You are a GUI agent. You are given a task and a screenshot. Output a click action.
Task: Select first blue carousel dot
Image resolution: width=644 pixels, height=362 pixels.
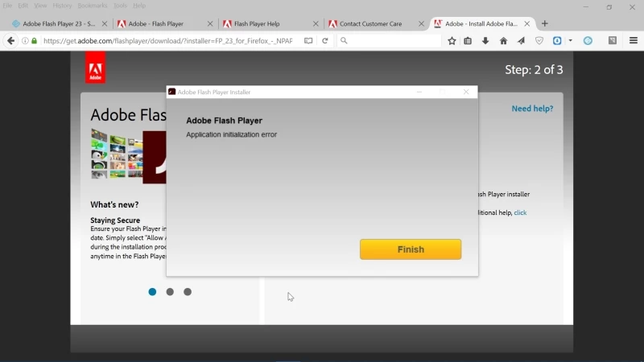pyautogui.click(x=152, y=292)
